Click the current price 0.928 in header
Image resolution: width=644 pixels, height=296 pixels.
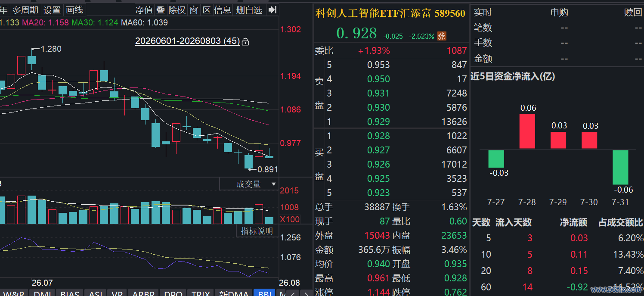[356, 33]
